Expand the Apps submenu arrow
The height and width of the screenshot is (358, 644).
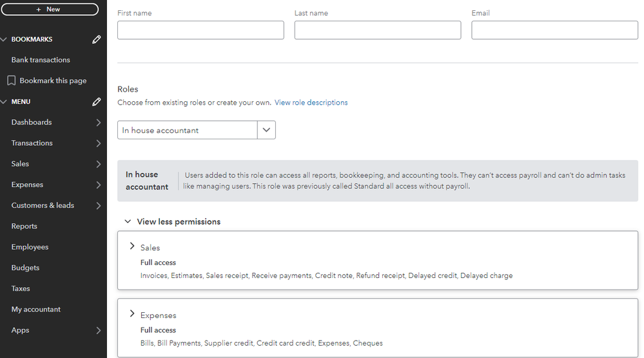98,330
